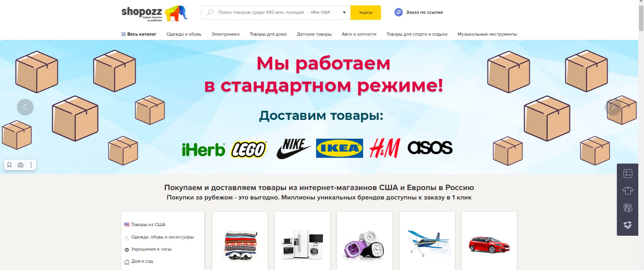644x270 pixels.
Task: Click the camera screenshot icon
Action: point(20,165)
